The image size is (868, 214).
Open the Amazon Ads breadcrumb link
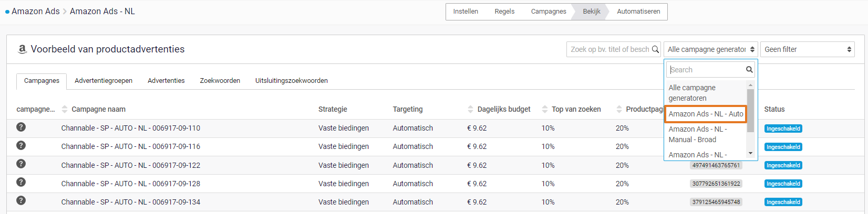click(36, 12)
